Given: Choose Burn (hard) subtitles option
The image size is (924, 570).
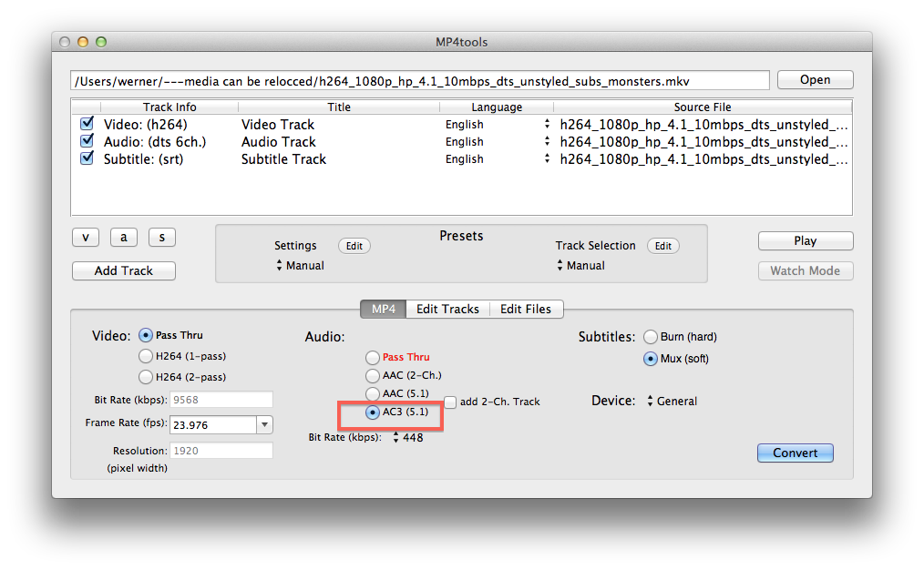Looking at the screenshot, I should click(651, 337).
